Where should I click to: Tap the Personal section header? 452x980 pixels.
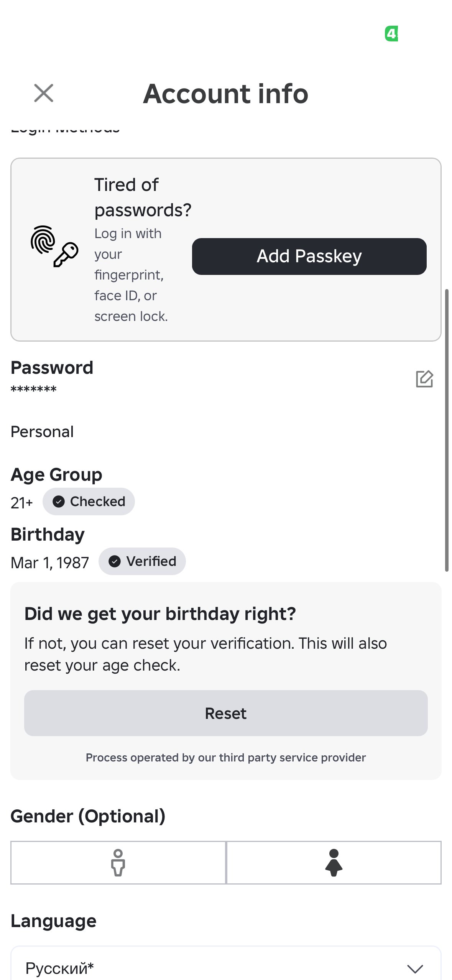click(42, 432)
